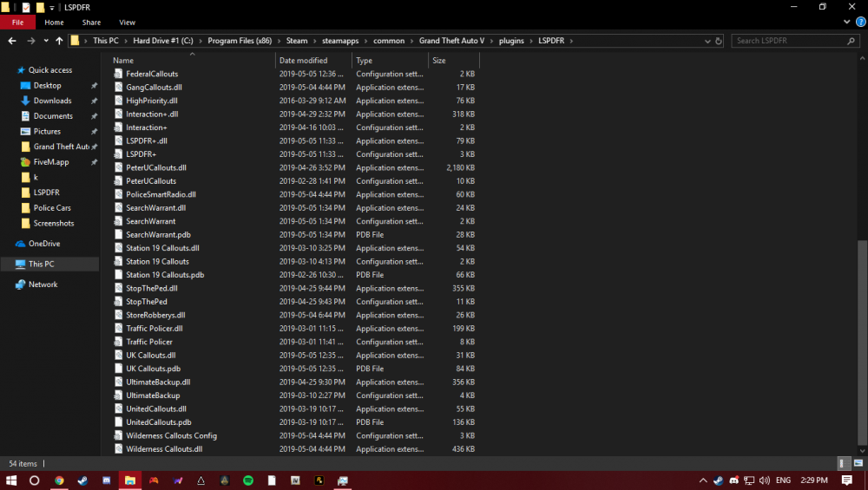
Task: Select StopThePed configuration file icon
Action: pyautogui.click(x=118, y=302)
